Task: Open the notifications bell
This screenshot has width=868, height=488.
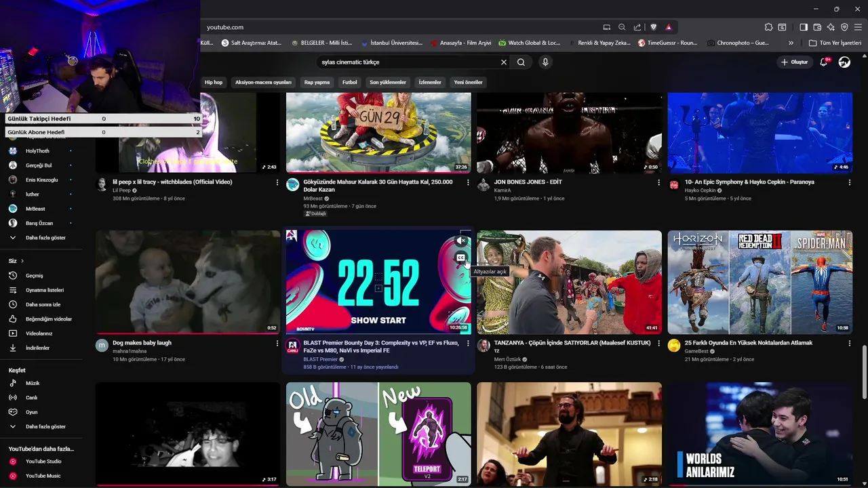Action: [824, 62]
